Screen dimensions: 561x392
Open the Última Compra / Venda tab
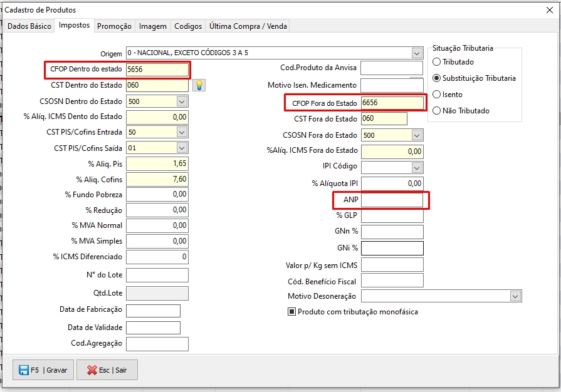click(x=248, y=26)
